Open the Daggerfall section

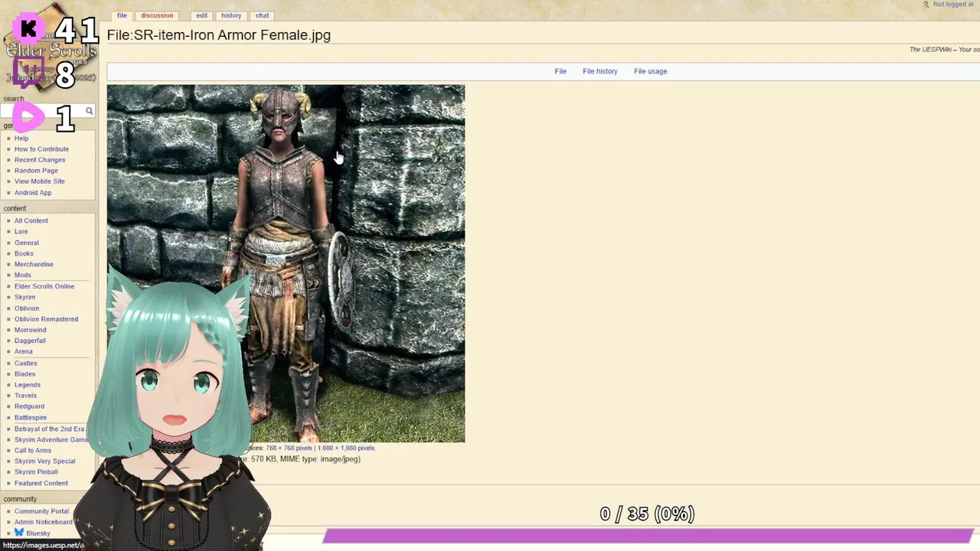click(x=30, y=341)
